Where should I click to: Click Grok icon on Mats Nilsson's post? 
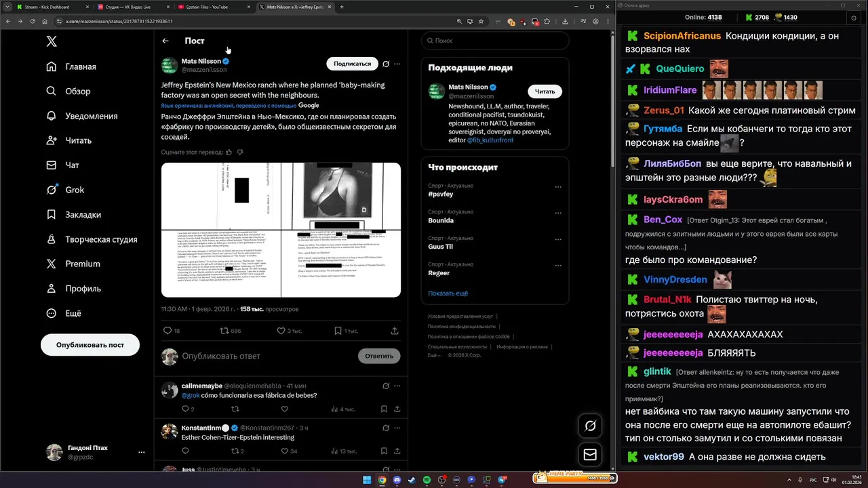[386, 64]
